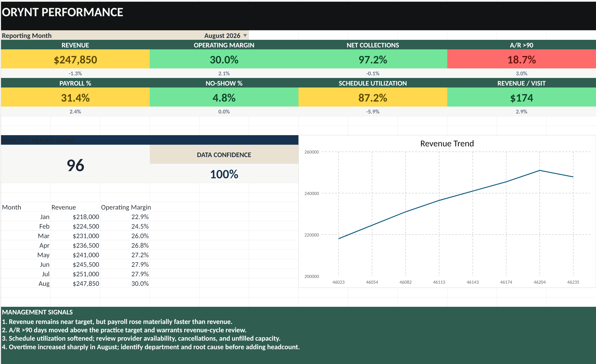The height and width of the screenshot is (364, 596).
Task: Select the 260000 y-axis label
Action: point(312,152)
